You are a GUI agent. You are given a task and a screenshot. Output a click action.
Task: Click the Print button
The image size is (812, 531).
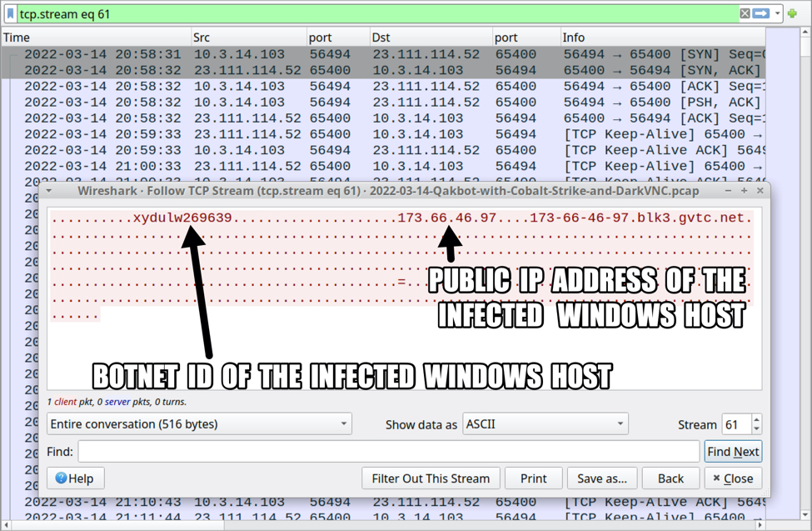click(533, 478)
